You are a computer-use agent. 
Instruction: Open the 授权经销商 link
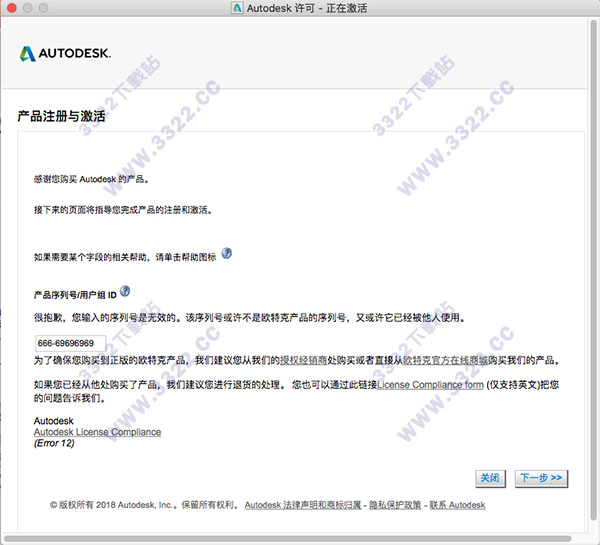[x=303, y=360]
